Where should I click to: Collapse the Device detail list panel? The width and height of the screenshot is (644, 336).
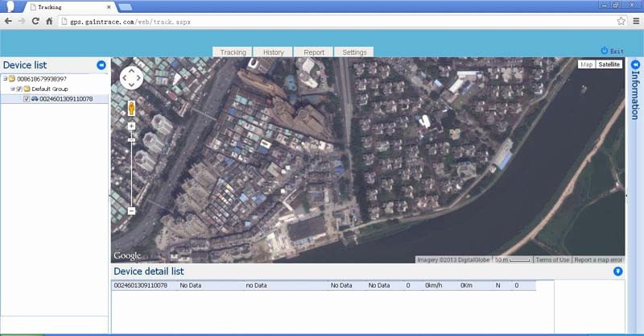click(x=617, y=272)
